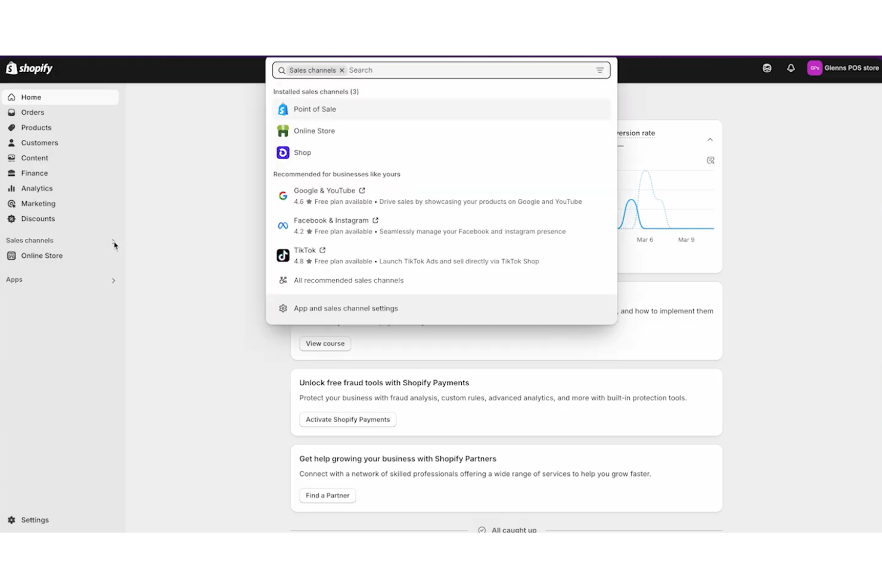This screenshot has height=588, width=882.
Task: Click the "Installed sales channels (3)" heading
Action: coord(316,92)
